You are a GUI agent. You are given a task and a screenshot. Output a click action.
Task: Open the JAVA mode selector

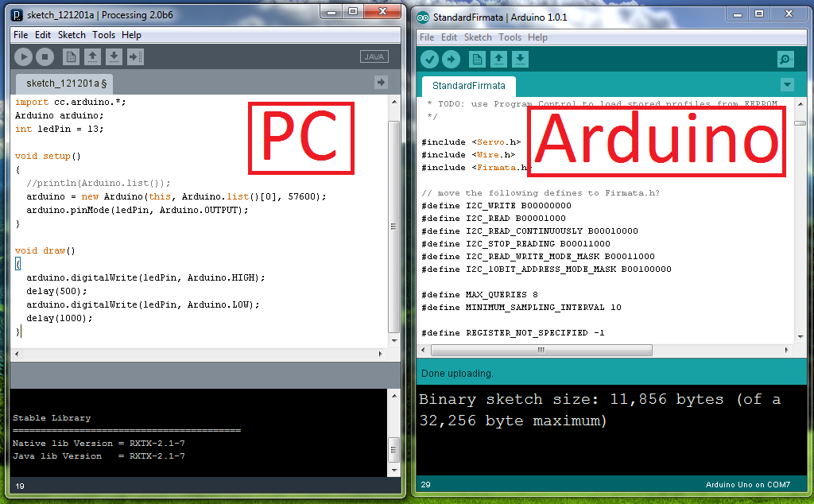374,56
